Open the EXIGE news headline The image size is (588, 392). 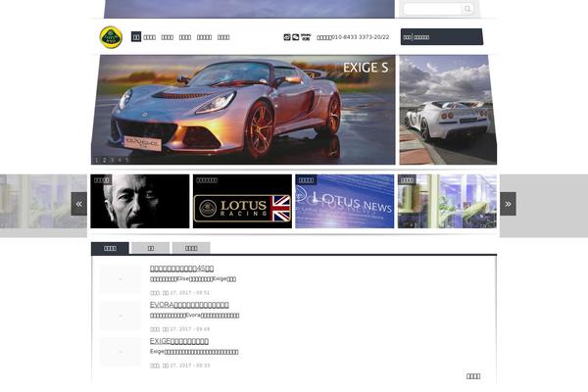[179, 341]
